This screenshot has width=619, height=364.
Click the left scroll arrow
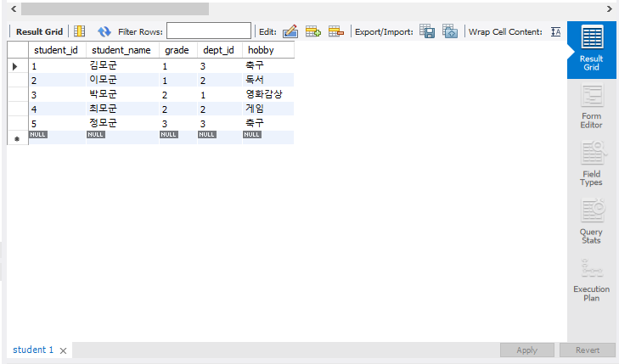pyautogui.click(x=14, y=8)
